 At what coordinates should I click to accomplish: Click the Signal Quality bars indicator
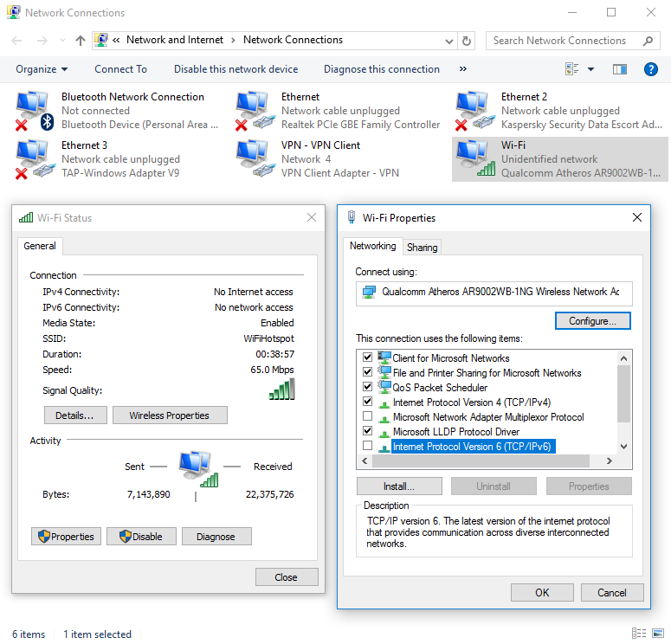[281, 390]
